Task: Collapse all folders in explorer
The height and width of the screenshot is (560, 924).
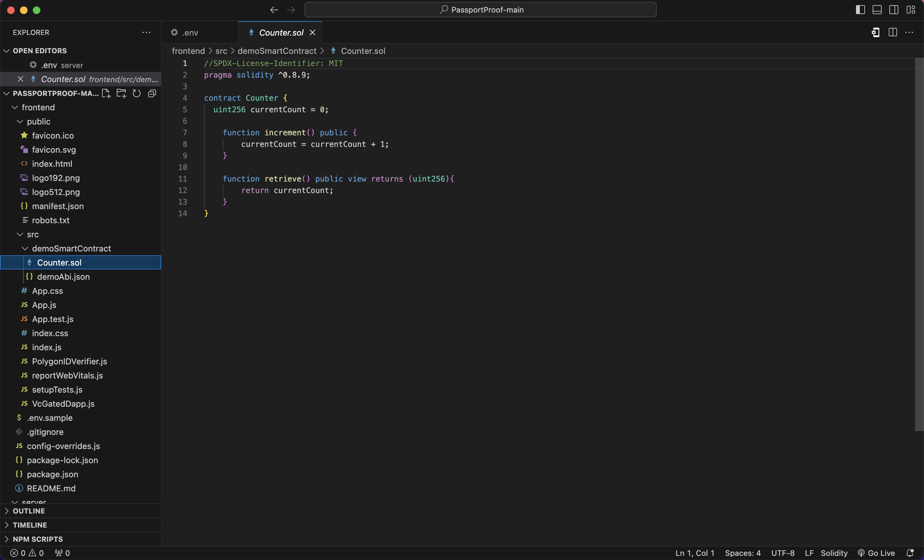Action: (x=152, y=93)
